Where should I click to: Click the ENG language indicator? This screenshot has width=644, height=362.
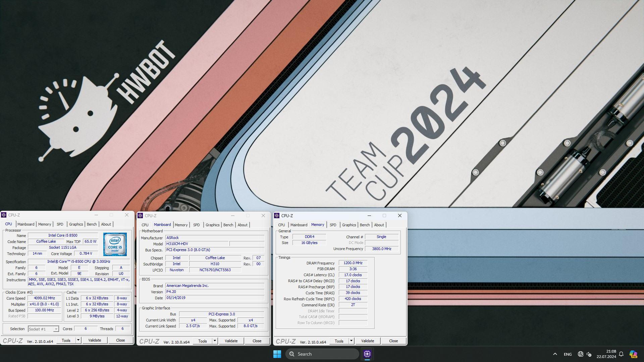(x=568, y=354)
